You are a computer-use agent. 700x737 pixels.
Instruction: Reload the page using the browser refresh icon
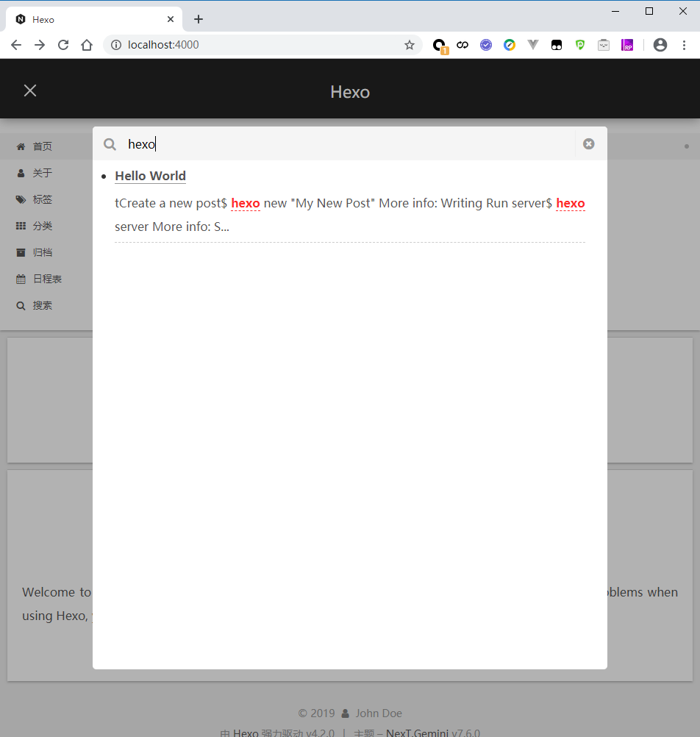(63, 45)
